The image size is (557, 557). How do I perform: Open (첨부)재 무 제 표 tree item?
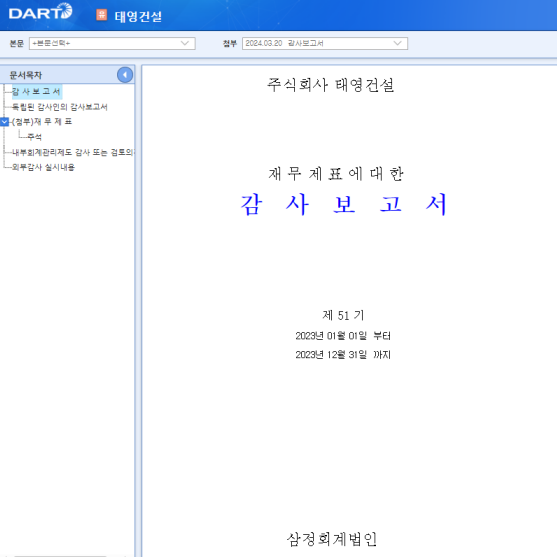(42, 122)
